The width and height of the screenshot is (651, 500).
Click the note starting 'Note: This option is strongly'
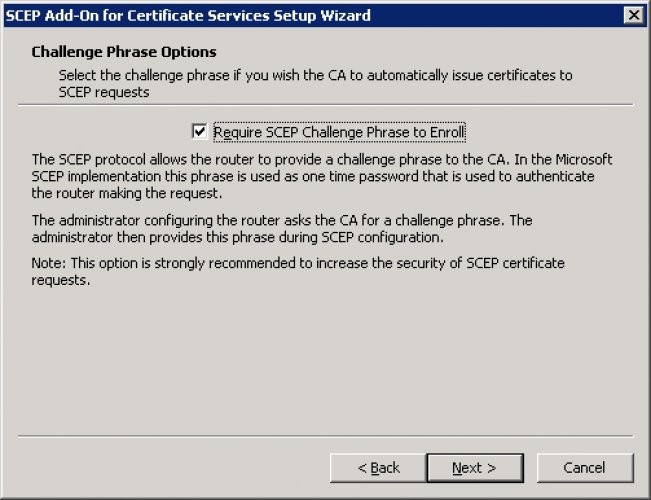pyautogui.click(x=298, y=272)
